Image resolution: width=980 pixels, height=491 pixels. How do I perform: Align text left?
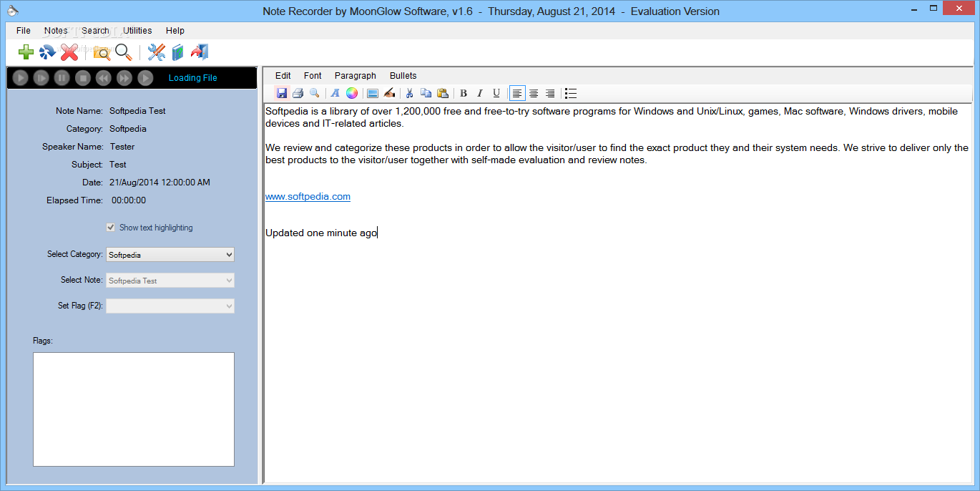point(517,93)
